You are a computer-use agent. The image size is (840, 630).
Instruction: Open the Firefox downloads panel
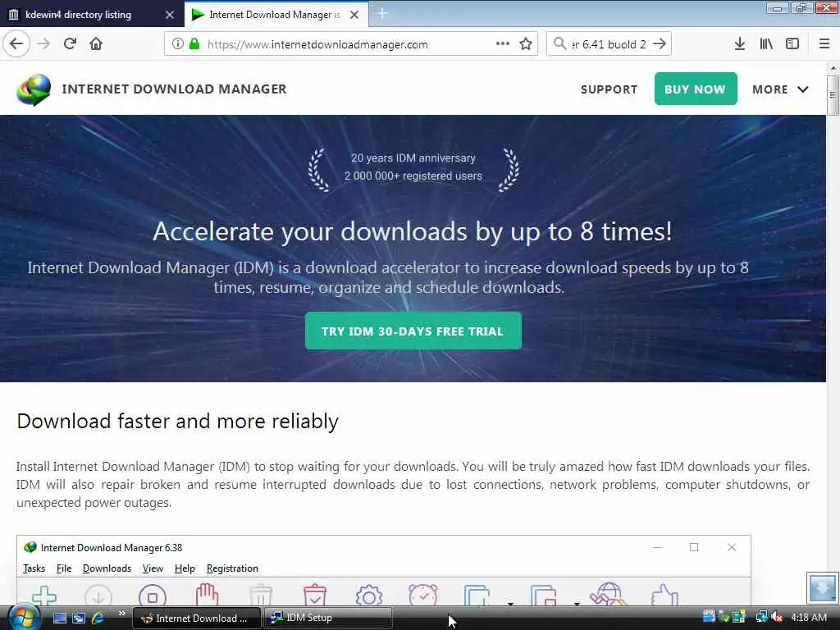[740, 44]
